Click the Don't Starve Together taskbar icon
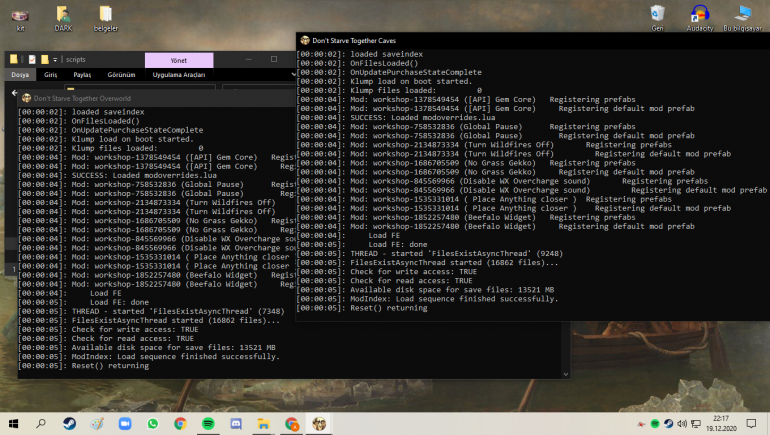The image size is (770, 435). (x=319, y=423)
